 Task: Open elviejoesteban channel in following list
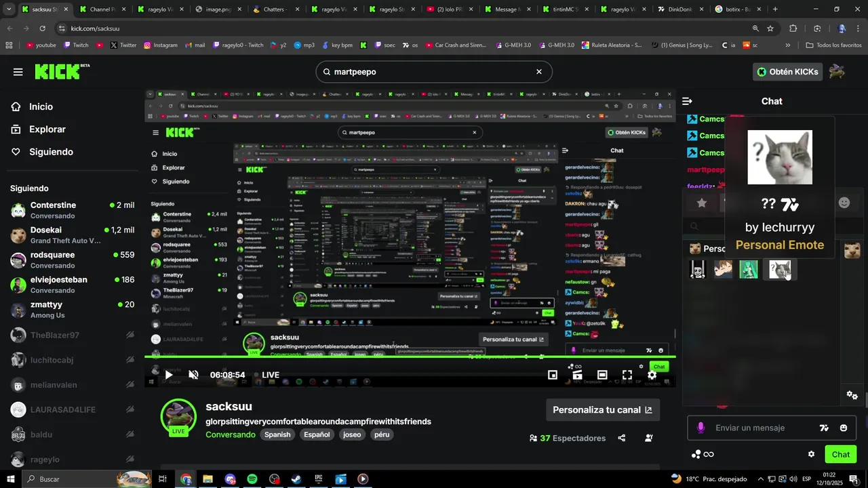tap(72, 285)
